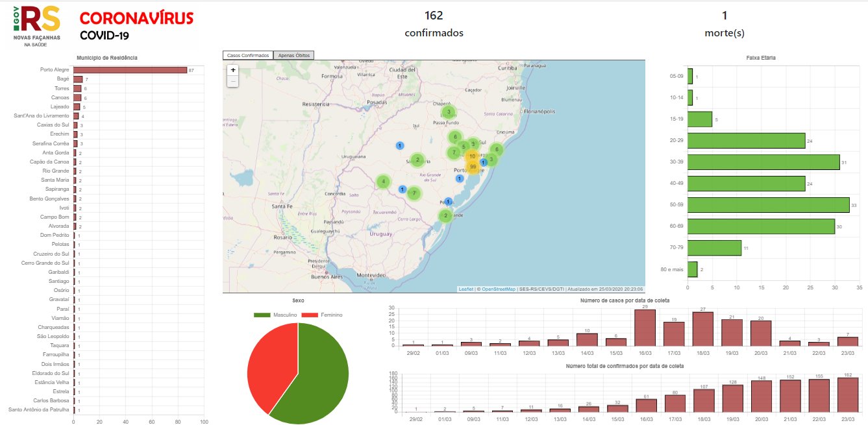
Task: Click the 50-59 age group bar
Action: point(769,205)
